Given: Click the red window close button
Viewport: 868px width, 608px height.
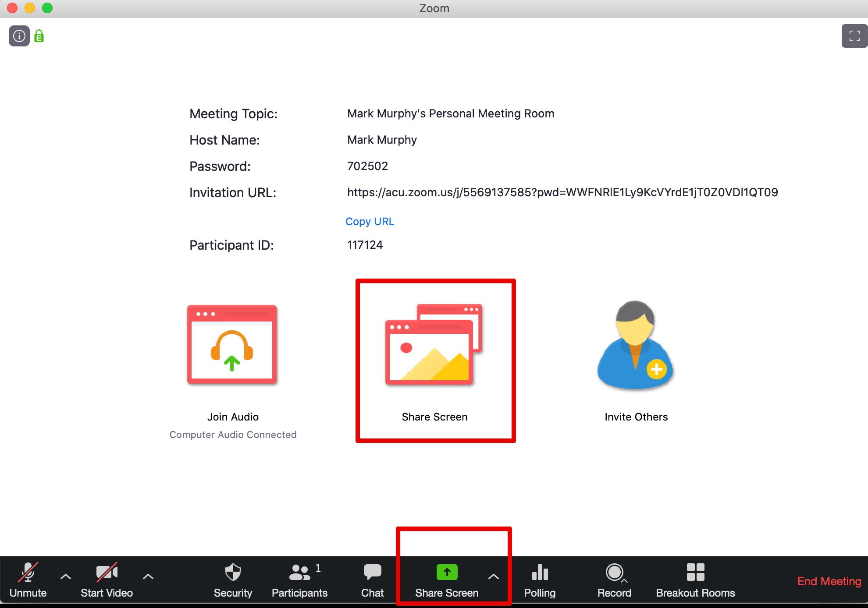Looking at the screenshot, I should 12,8.
